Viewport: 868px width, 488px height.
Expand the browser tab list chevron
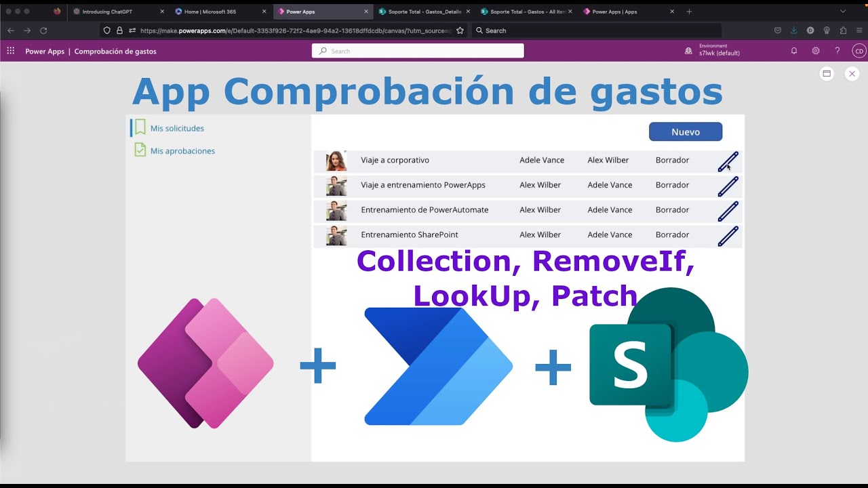[843, 12]
